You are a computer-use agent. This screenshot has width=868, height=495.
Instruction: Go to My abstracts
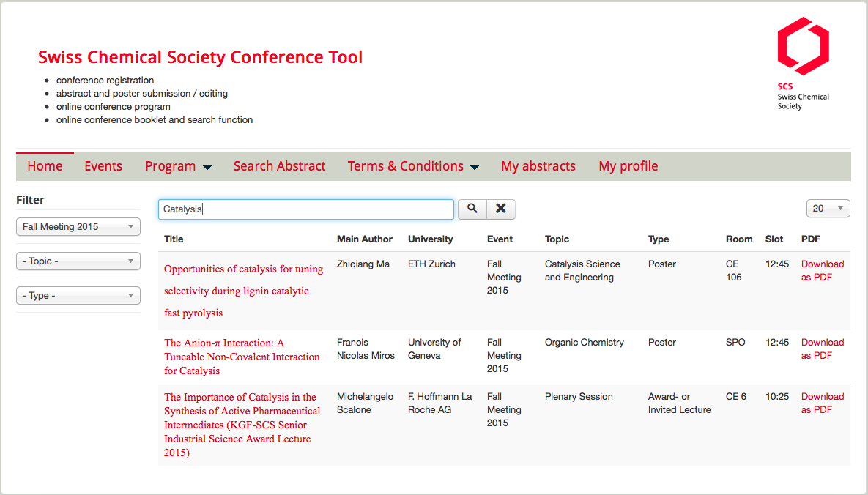pos(538,166)
